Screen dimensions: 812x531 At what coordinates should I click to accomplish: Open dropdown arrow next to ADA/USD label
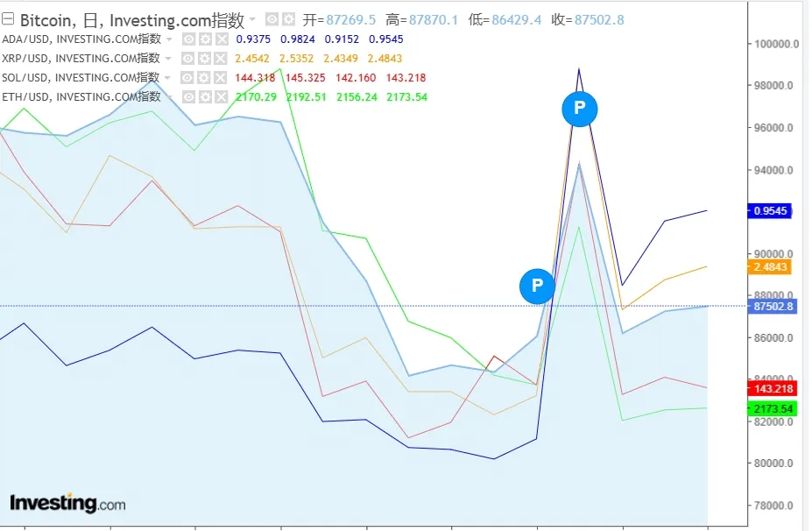(x=170, y=39)
